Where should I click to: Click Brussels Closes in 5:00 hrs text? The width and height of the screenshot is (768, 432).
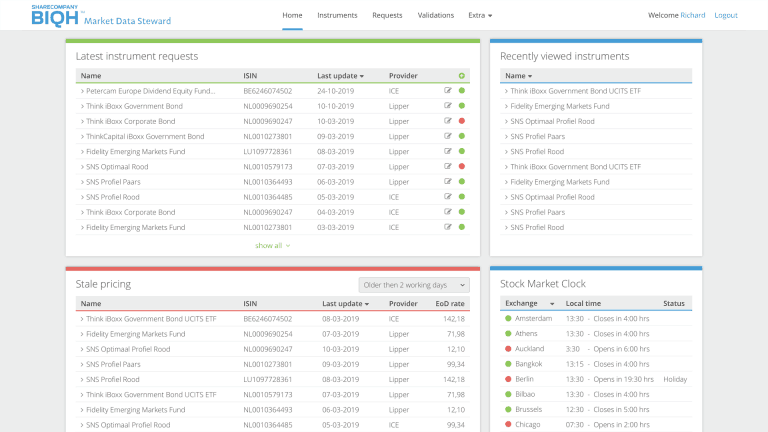click(x=621, y=410)
